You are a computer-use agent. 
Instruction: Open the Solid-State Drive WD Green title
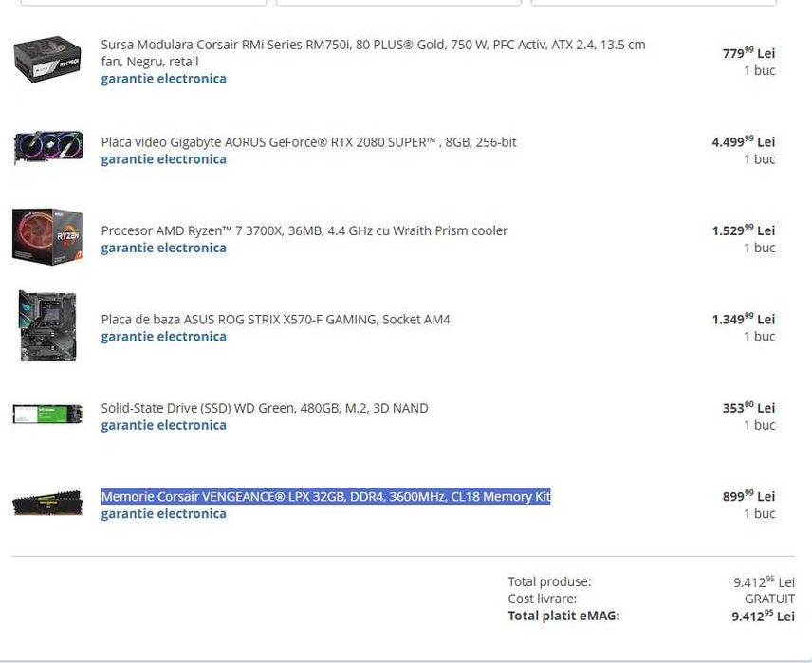pos(265,408)
